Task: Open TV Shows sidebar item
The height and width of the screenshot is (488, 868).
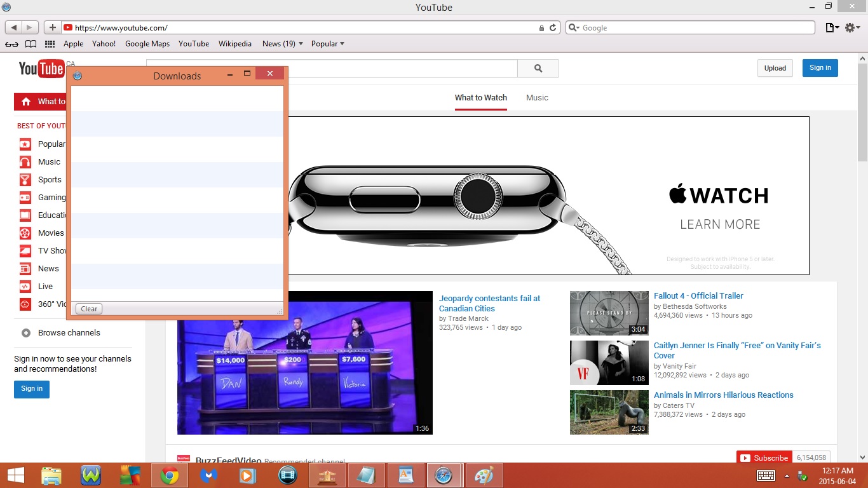Action: click(x=43, y=251)
